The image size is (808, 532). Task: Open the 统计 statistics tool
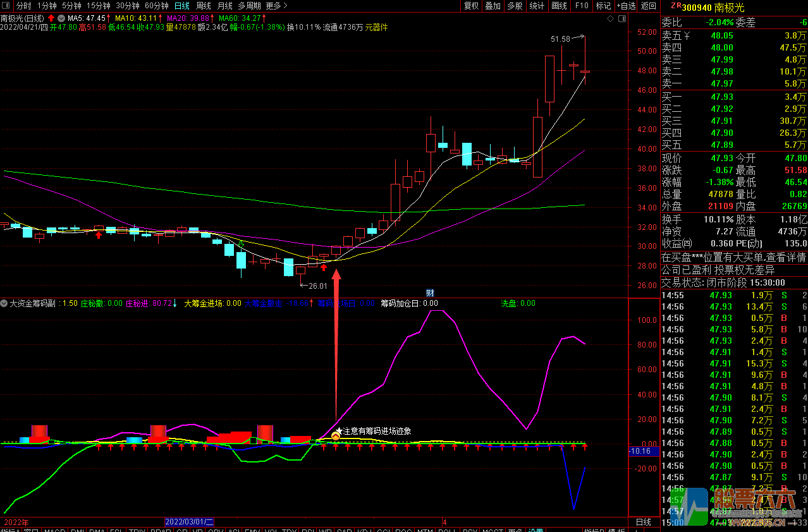[537, 6]
